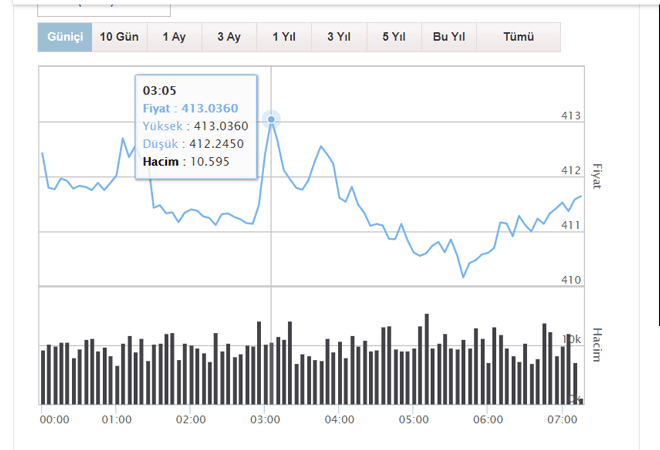Show the 1 Yıl chart range
The width and height of the screenshot is (660, 450).
coord(284,37)
